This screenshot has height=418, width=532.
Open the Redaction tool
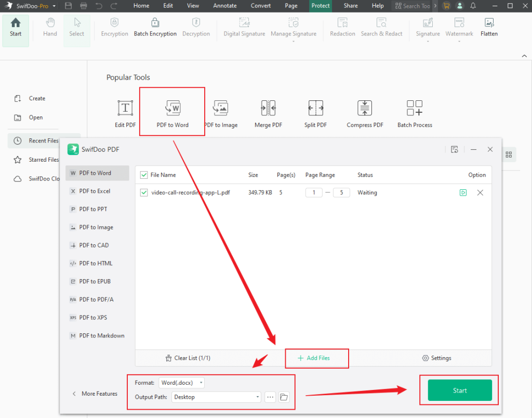[342, 27]
